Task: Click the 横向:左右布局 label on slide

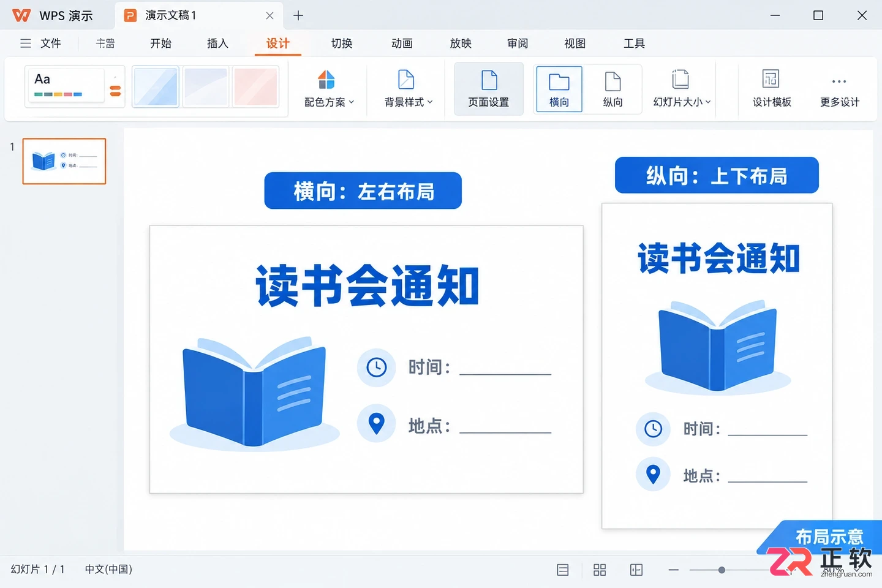Action: [x=363, y=190]
